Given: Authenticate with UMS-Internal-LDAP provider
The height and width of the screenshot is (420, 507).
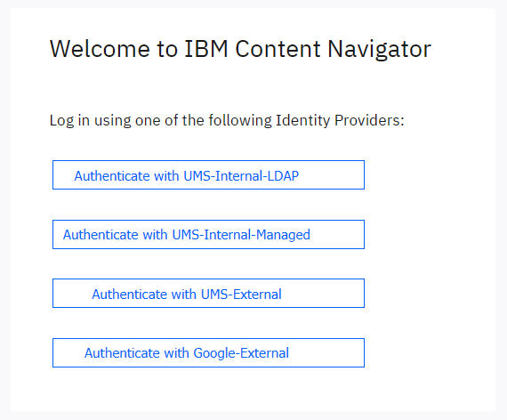Looking at the screenshot, I should pyautogui.click(x=208, y=175).
